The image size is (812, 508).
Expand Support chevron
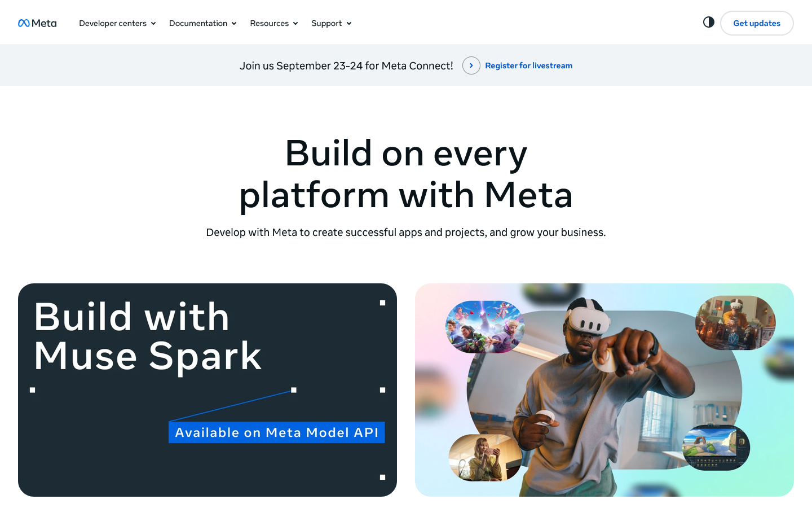coord(349,24)
